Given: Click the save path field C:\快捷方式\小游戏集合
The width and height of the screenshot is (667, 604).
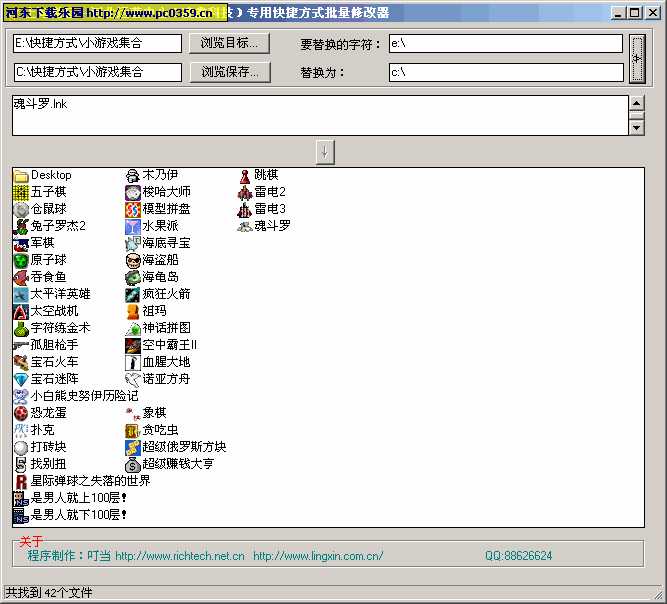Looking at the screenshot, I should click(98, 72).
